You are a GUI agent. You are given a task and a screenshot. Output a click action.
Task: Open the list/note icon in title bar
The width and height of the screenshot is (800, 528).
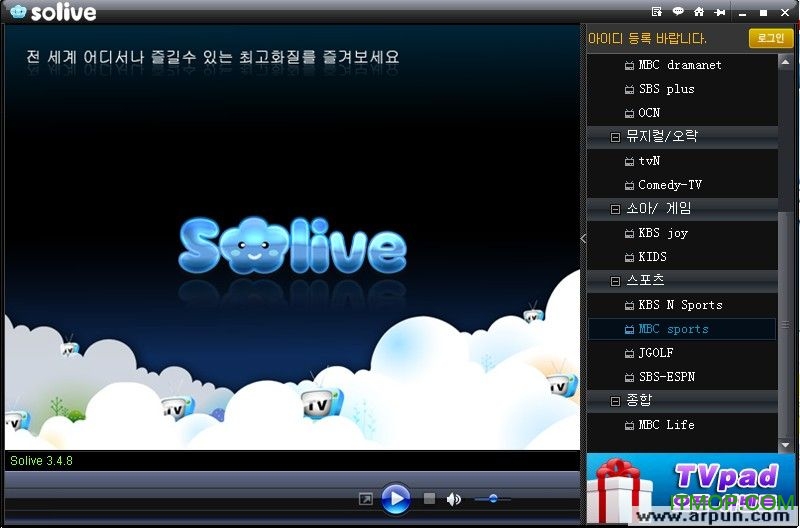(x=657, y=11)
